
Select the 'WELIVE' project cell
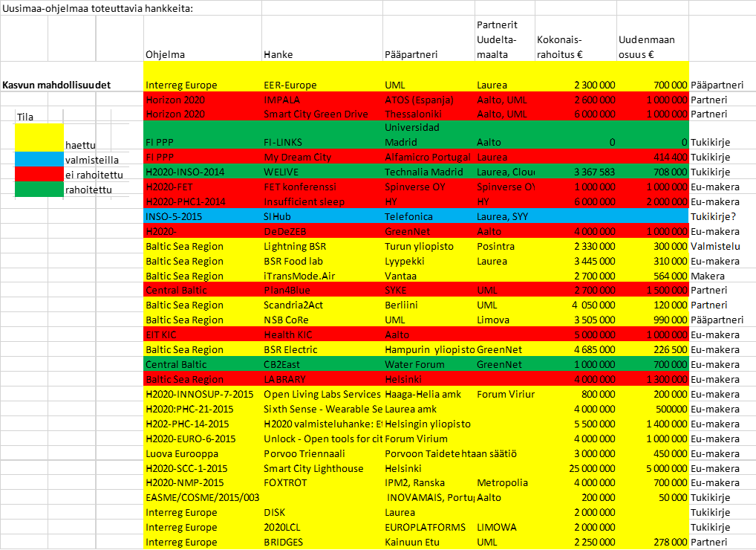322,172
